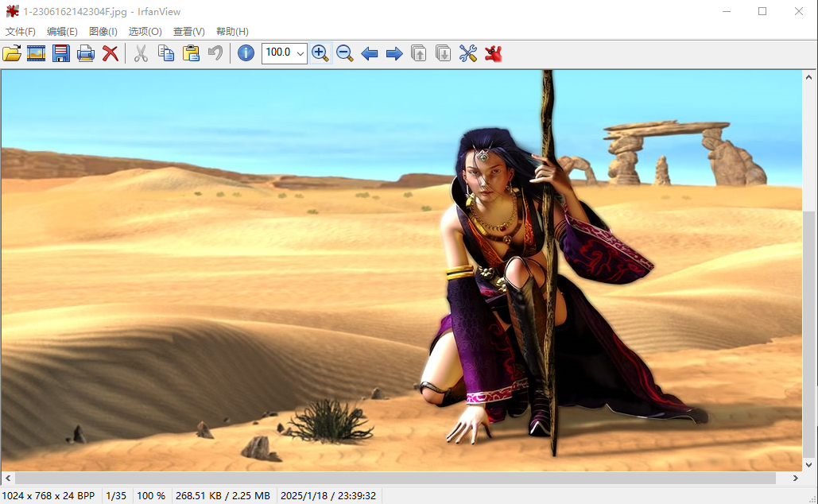Go to next image blue right arrow
This screenshot has width=818, height=504.
pos(393,53)
